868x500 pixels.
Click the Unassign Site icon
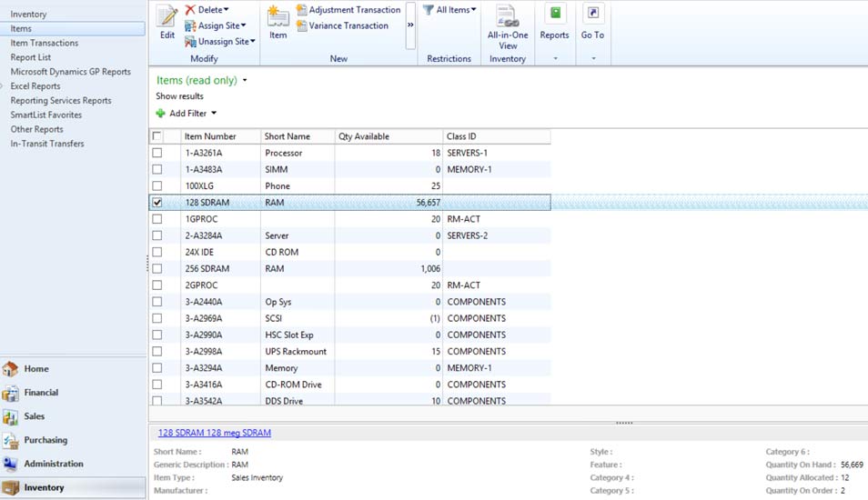point(190,42)
